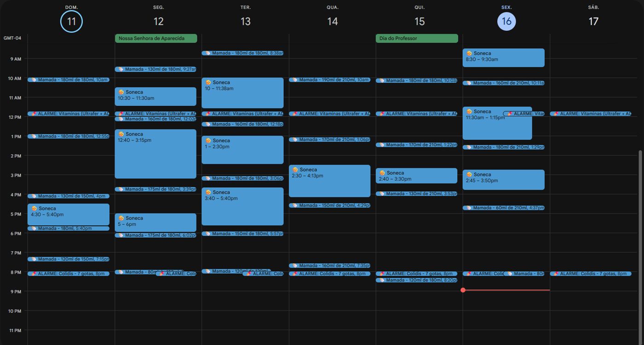
Task: Open the Soneca 2:40 – 3:30pm event
Action: tap(417, 176)
